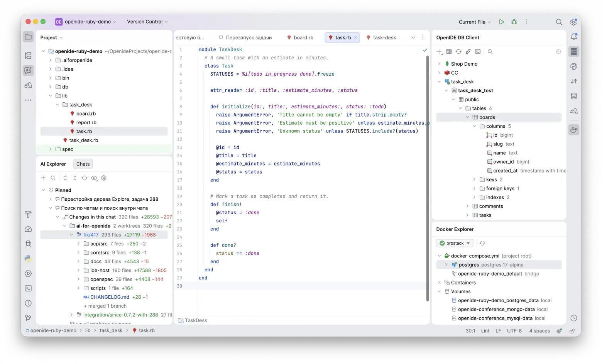602x364 pixels.
Task: Collapse the lib folder
Action: [x=50, y=96]
